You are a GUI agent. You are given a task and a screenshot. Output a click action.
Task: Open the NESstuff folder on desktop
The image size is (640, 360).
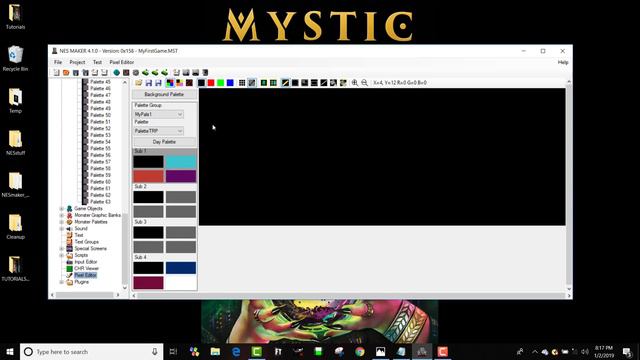click(15, 142)
